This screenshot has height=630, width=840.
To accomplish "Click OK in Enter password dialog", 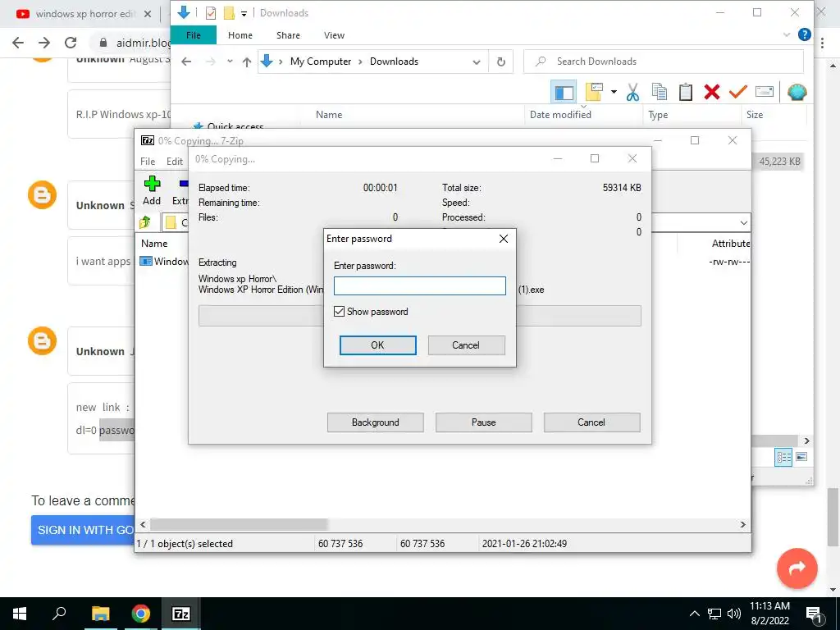I will pyautogui.click(x=377, y=345).
